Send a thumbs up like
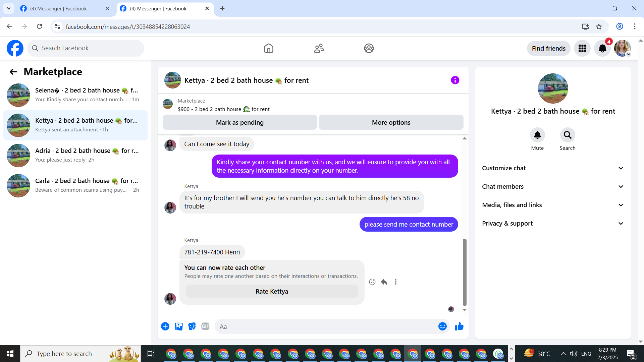644x362 pixels. [x=459, y=326]
